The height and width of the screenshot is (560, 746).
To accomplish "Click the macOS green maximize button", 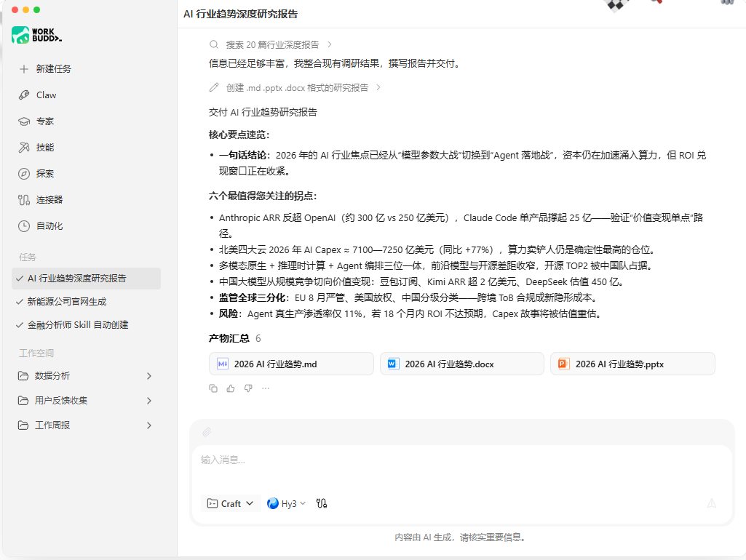I will (x=36, y=9).
